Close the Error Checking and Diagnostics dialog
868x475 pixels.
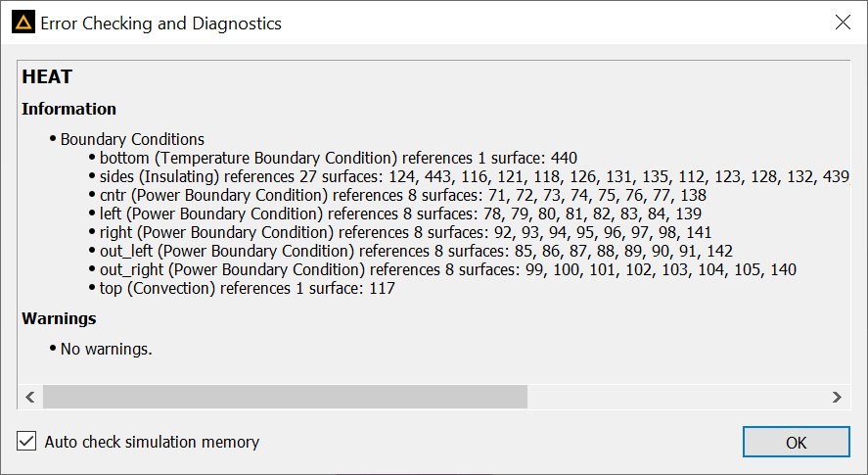point(843,23)
